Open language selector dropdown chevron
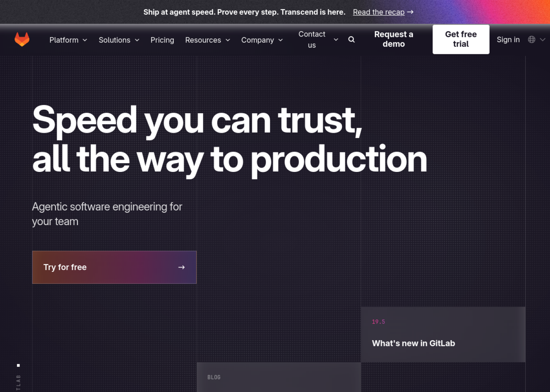The width and height of the screenshot is (550, 392). 542,40
